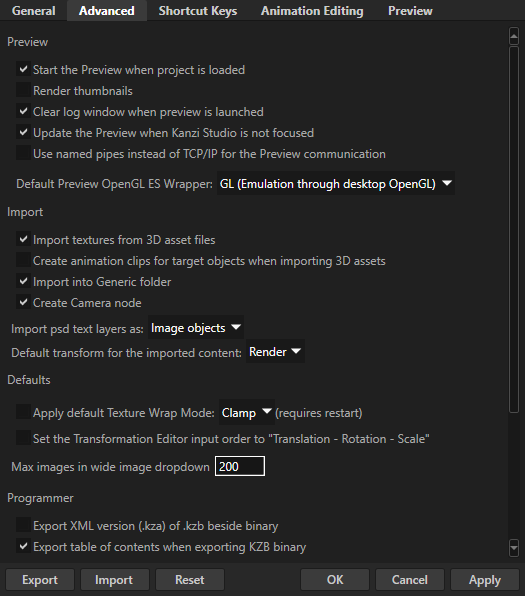Open the Default transform Render dropdown
525x596 pixels.
coord(275,352)
